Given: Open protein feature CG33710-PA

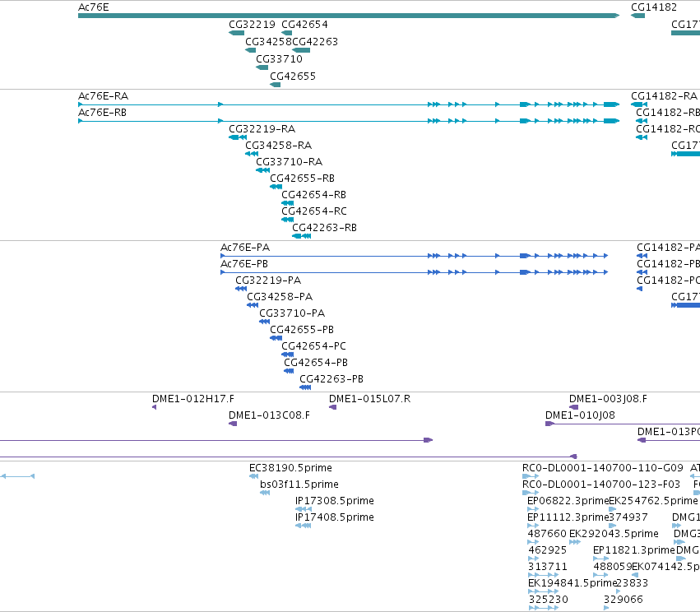Looking at the screenshot, I should [x=265, y=322].
